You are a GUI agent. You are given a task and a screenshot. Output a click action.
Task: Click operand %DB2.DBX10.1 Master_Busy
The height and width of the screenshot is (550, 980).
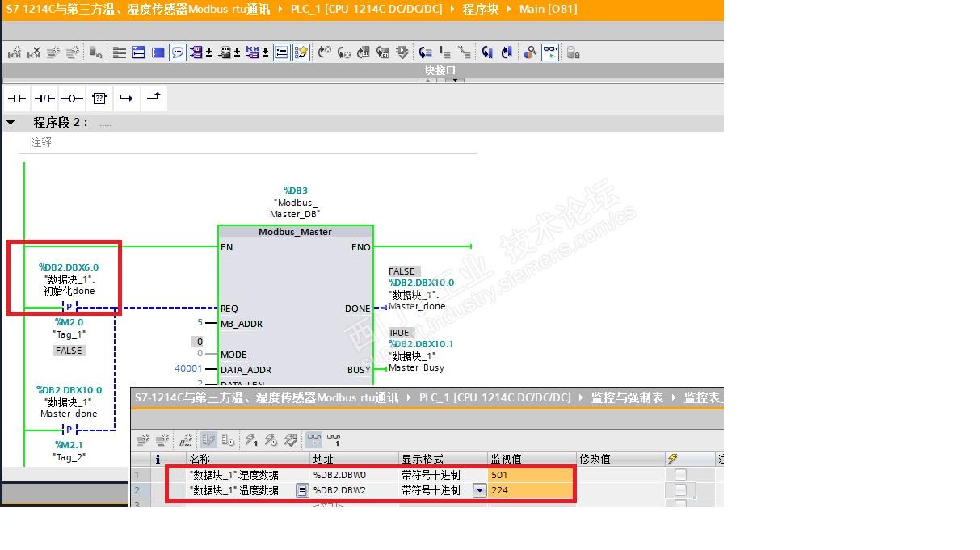pos(421,355)
